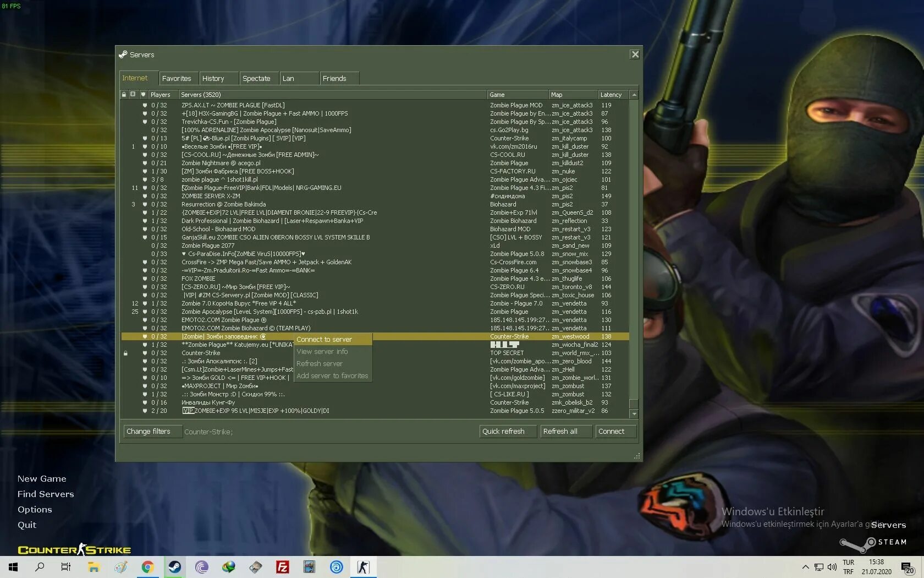Open Steam from taskbar
Screen dimensions: 924x578
tap(174, 567)
